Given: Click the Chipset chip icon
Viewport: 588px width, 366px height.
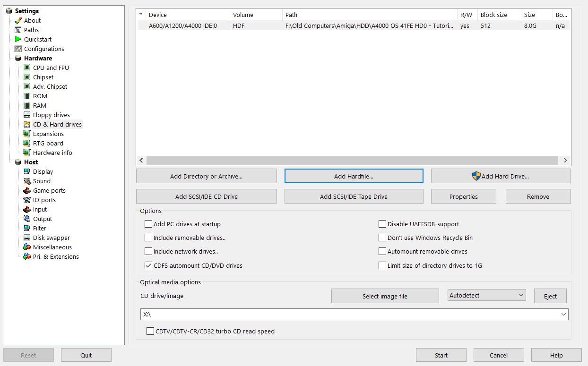Looking at the screenshot, I should tap(27, 77).
